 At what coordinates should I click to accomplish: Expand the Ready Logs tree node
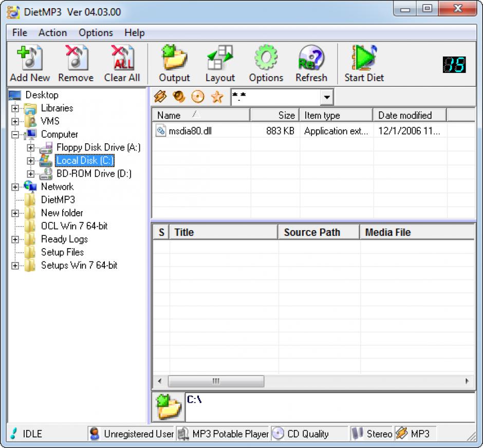tap(15, 239)
